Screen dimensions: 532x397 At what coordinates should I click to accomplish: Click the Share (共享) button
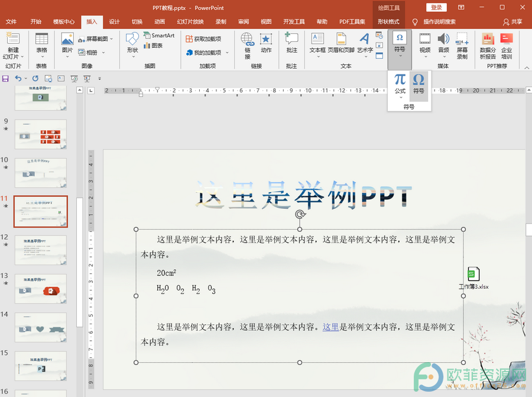512,22
